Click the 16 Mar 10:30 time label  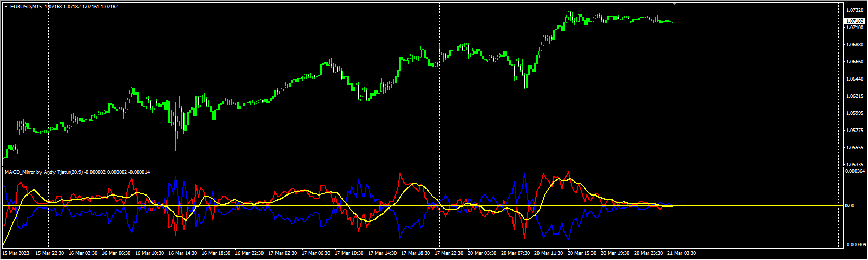pyautogui.click(x=150, y=253)
